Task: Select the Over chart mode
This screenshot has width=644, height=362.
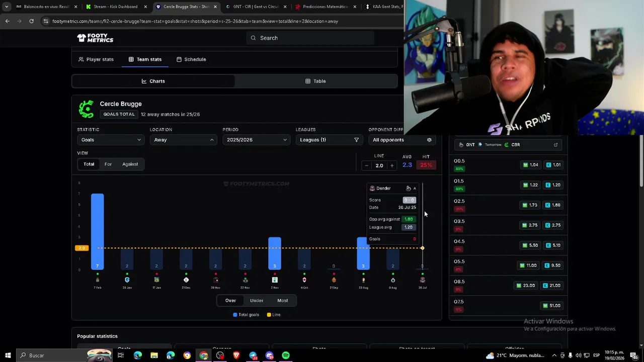Action: [x=230, y=301]
